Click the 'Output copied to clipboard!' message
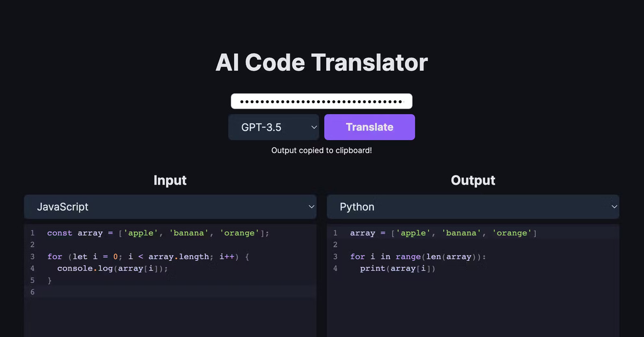644x337 pixels. click(321, 150)
